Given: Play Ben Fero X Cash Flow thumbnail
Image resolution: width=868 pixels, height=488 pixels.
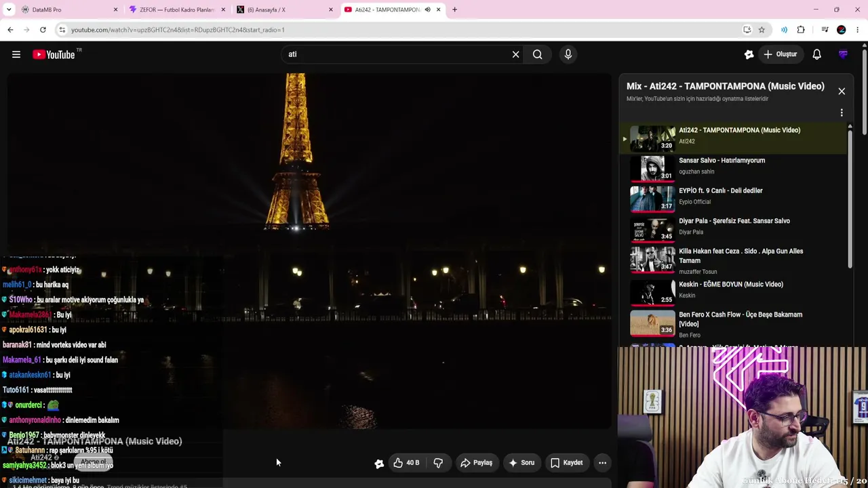Looking at the screenshot, I should 652,323.
